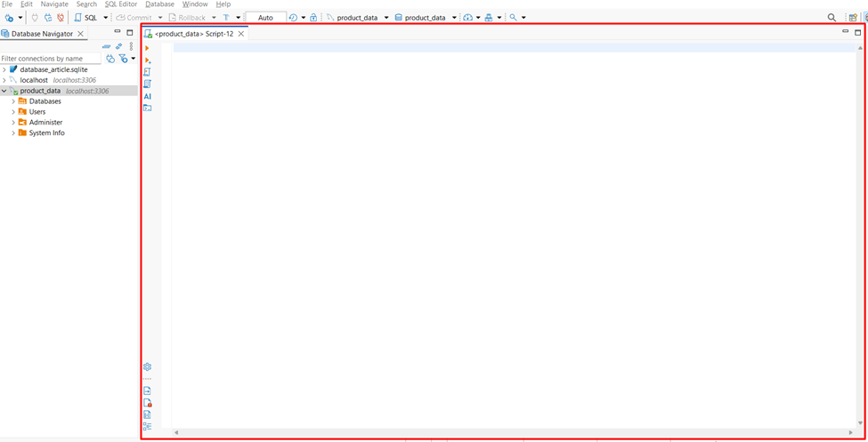868x442 pixels.
Task: Open the Search menu
Action: 86,4
